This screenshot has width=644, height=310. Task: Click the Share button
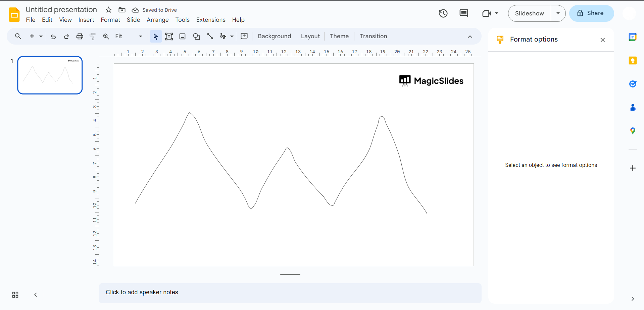coord(591,13)
